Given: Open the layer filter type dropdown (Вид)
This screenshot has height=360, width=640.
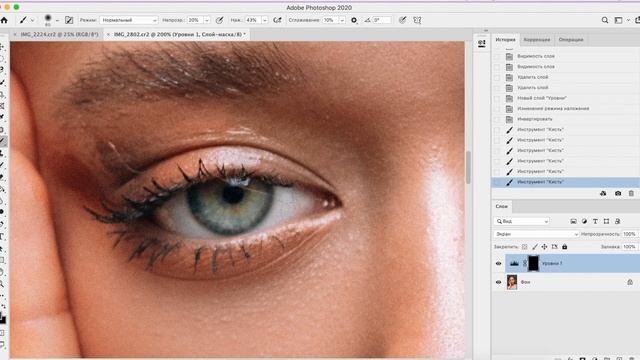Looking at the screenshot, I should (x=522, y=221).
